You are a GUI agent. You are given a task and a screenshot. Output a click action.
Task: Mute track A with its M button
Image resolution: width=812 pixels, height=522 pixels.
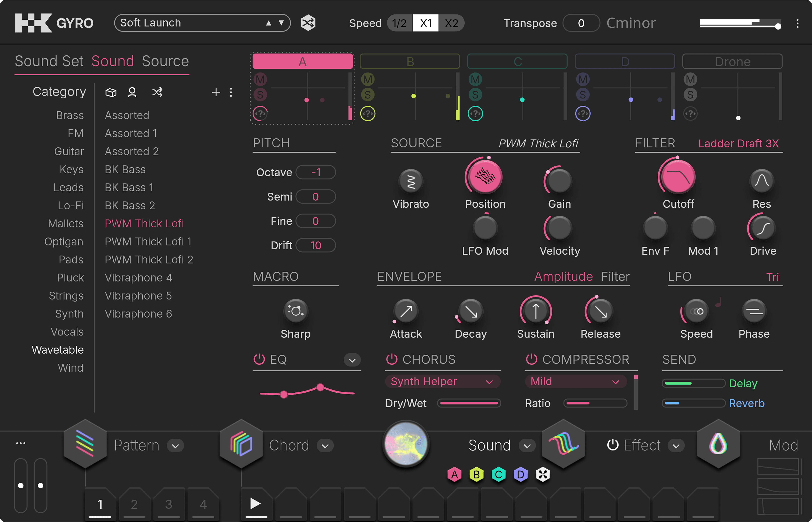260,79
